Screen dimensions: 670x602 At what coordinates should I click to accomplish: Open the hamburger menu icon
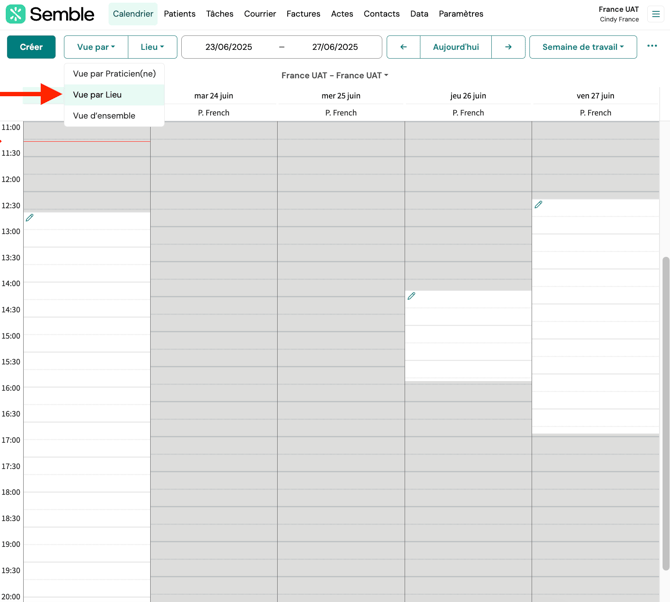click(656, 14)
